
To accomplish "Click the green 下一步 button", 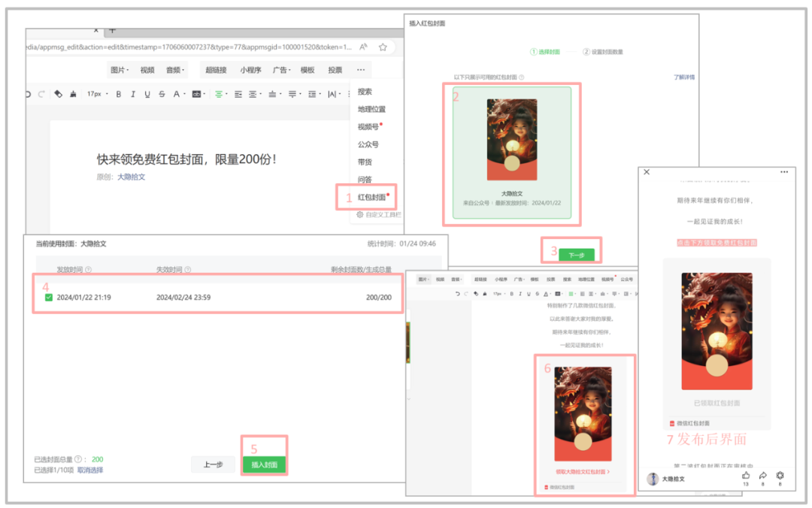I will tap(577, 256).
